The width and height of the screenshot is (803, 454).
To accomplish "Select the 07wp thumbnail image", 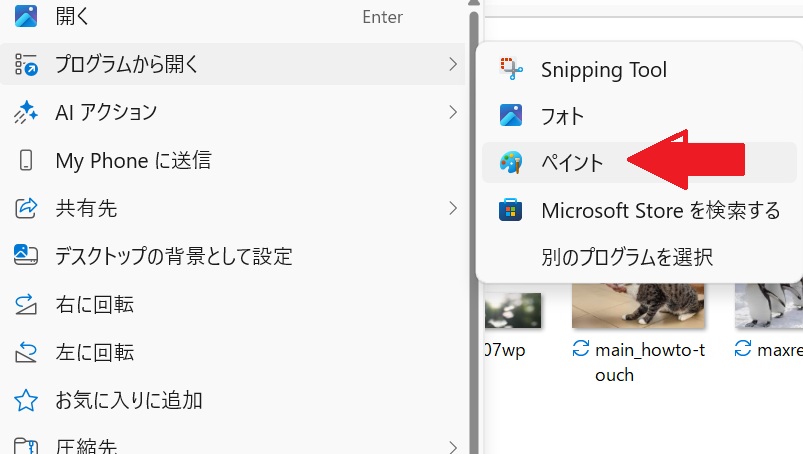I will tap(513, 310).
